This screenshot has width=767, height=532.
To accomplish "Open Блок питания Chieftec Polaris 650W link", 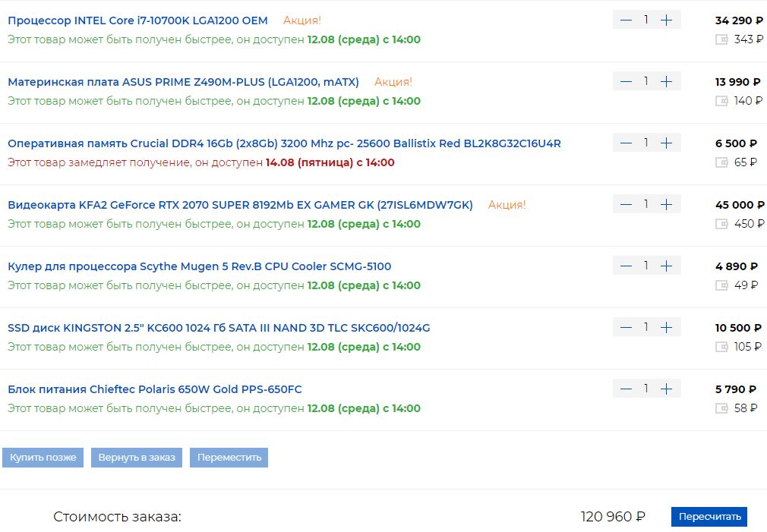I will (155, 389).
